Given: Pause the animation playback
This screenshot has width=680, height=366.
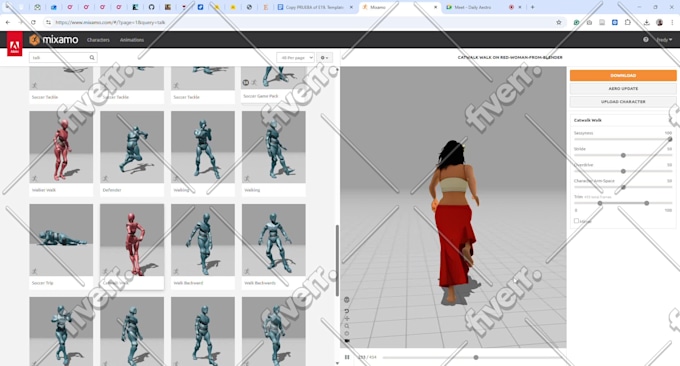Looking at the screenshot, I should tap(347, 357).
